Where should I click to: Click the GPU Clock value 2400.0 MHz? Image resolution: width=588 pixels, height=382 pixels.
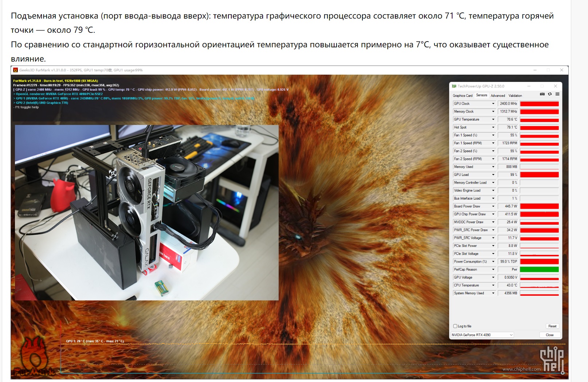(x=508, y=104)
